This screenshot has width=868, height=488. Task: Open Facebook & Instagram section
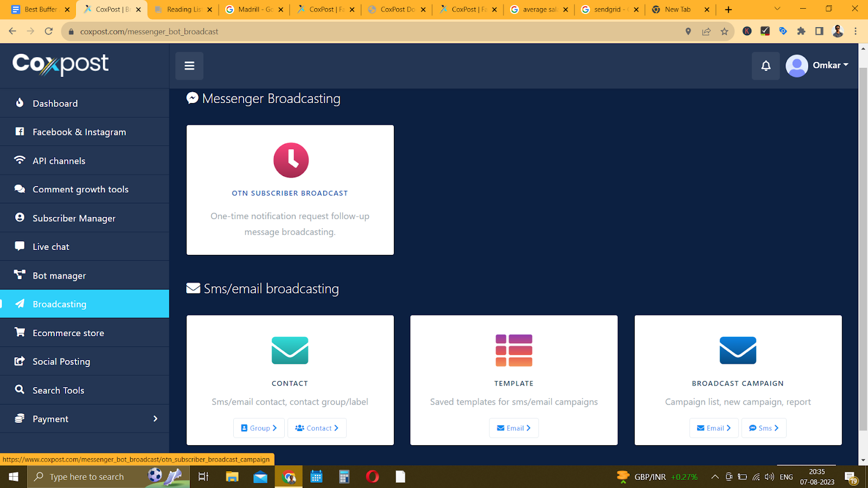tap(85, 132)
